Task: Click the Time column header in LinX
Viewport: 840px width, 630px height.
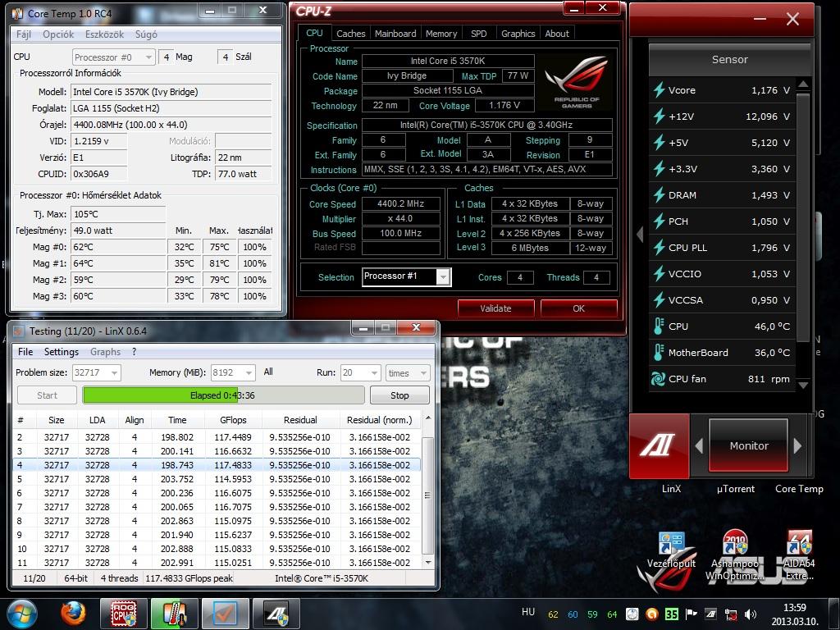Action: point(177,420)
